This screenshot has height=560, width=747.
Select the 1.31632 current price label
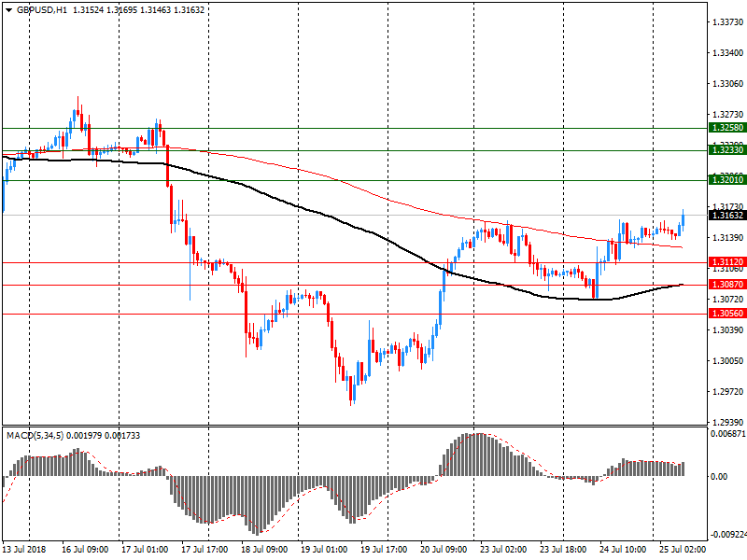[727, 216]
